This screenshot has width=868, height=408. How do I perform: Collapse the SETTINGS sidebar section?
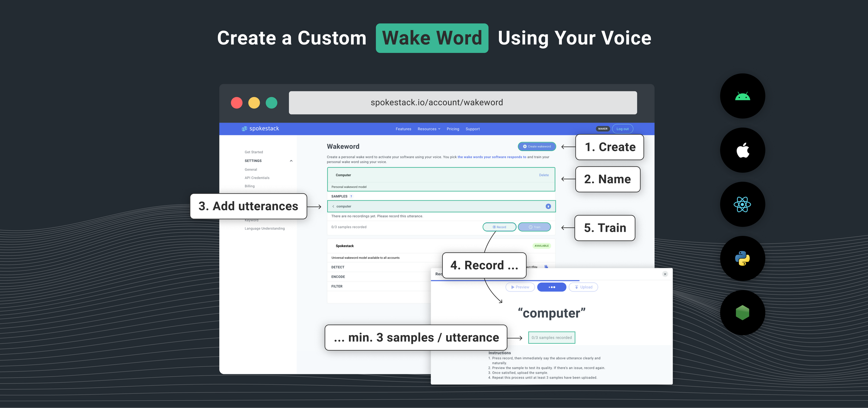[291, 161]
